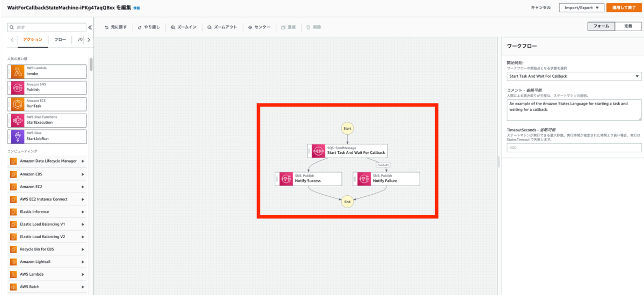The width and height of the screenshot is (644, 295).
Task: Select the Notify Failure state label
Action: click(385, 181)
